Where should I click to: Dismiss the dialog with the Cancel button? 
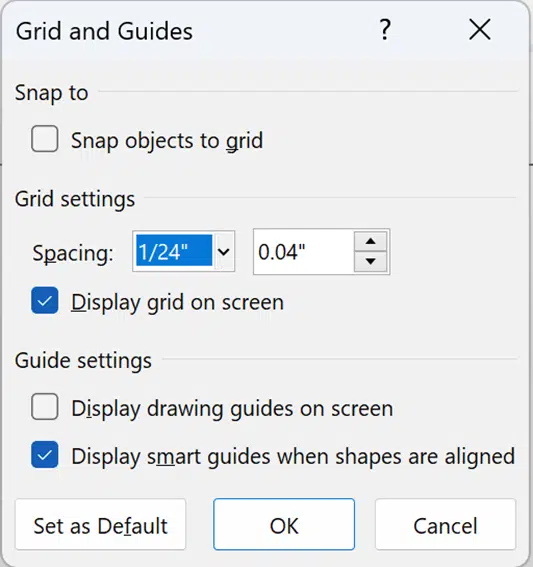(445, 525)
